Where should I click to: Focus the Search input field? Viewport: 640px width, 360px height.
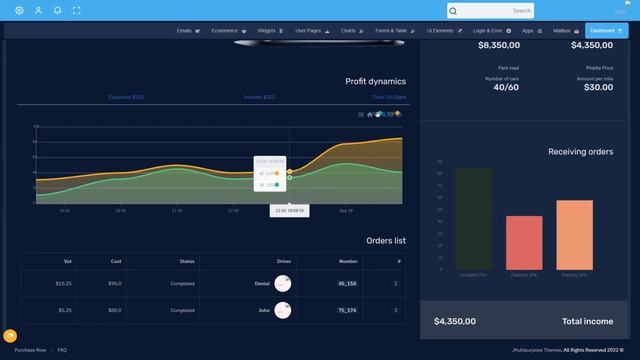click(x=490, y=11)
